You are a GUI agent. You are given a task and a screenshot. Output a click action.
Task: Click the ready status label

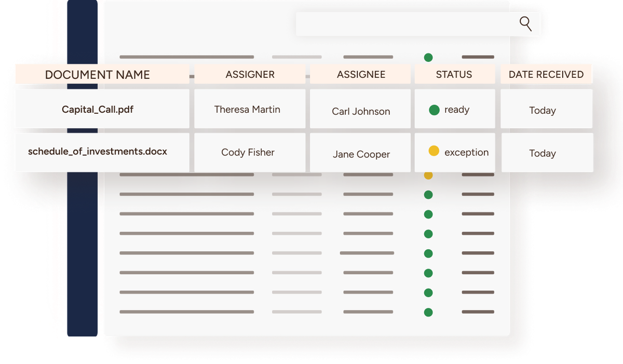pyautogui.click(x=457, y=110)
